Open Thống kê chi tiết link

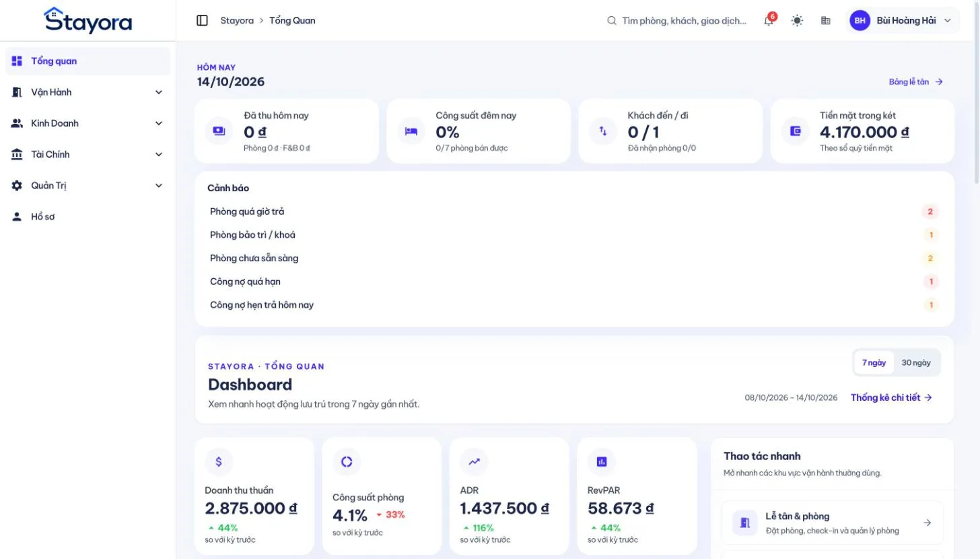tap(891, 397)
